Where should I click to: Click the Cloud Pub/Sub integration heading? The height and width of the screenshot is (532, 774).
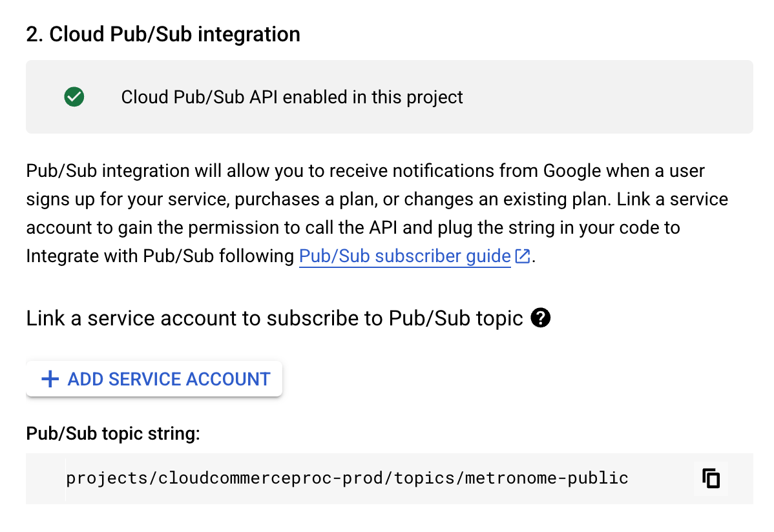coord(163,34)
